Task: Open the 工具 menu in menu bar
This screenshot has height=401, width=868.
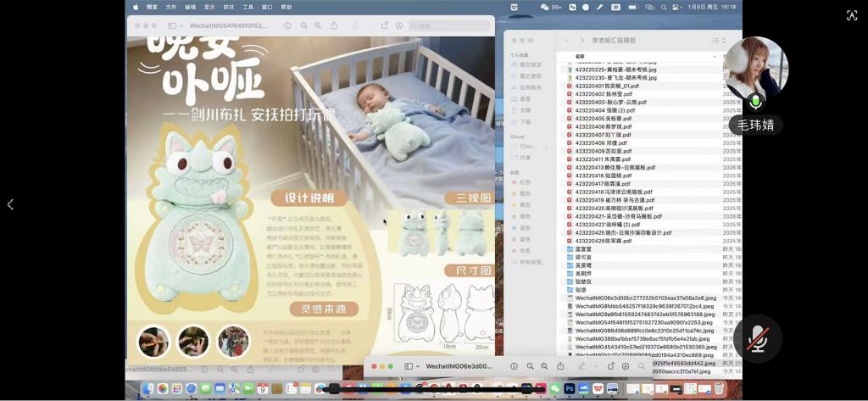Action: [248, 7]
